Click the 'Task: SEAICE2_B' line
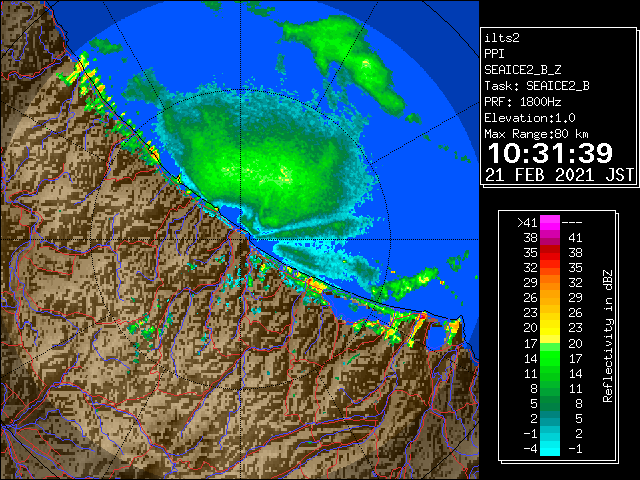This screenshot has width=640, height=480. tap(537, 86)
